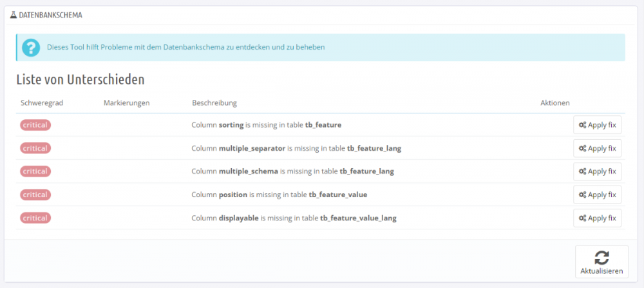644x288 pixels.
Task: Click the critical badge for multiple_schema row
Action: [35, 171]
